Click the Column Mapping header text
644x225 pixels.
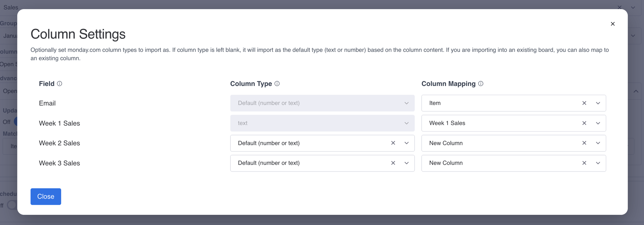click(448, 84)
